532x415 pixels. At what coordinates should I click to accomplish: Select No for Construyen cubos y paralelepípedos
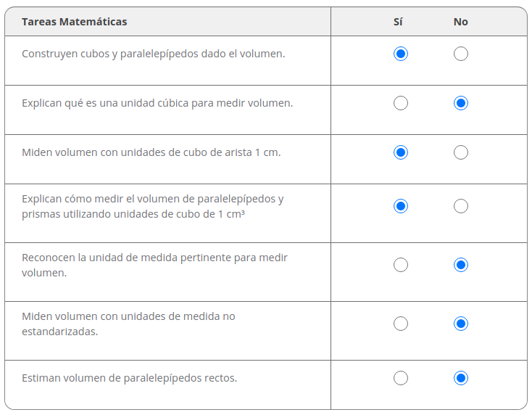click(x=460, y=54)
